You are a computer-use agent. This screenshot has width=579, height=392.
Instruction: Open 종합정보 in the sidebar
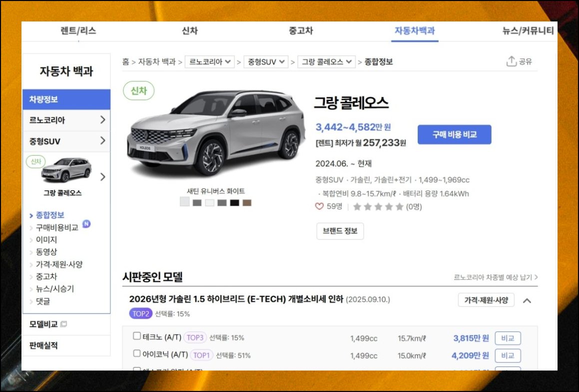click(x=50, y=215)
